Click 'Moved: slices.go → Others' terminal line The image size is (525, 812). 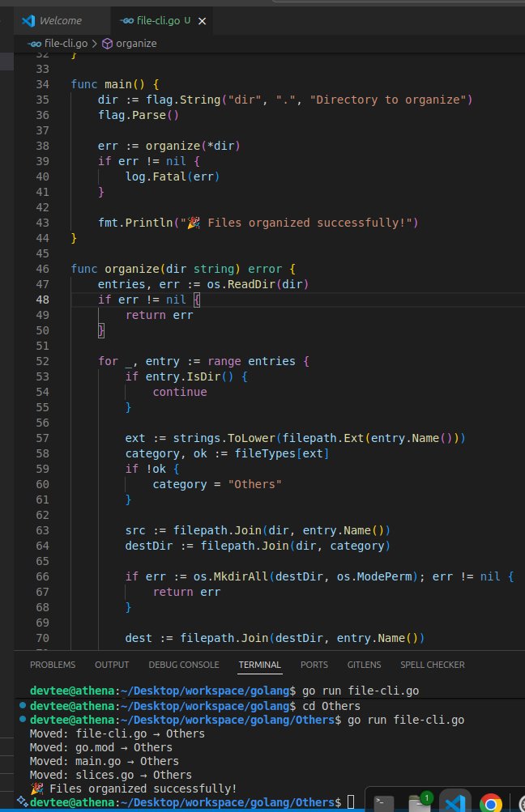click(x=111, y=776)
